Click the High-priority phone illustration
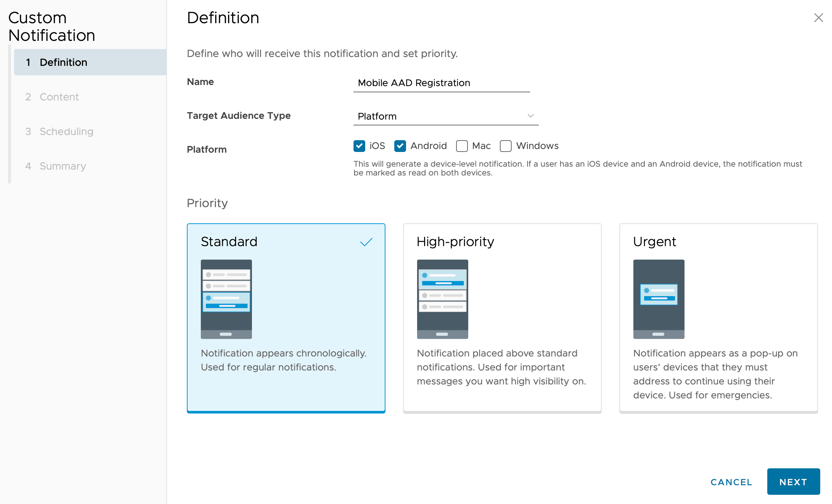Screen dimensions: 832x504 [442, 299]
